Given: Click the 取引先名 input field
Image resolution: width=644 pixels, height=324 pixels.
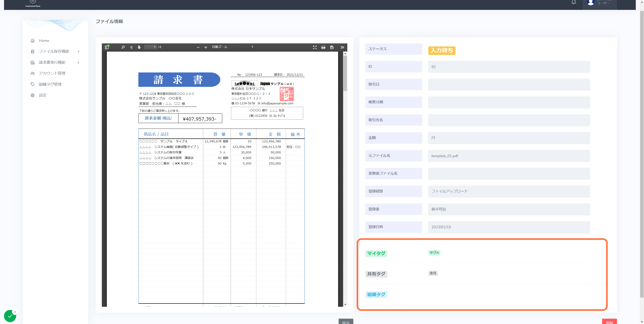Looking at the screenshot, I should tap(509, 120).
